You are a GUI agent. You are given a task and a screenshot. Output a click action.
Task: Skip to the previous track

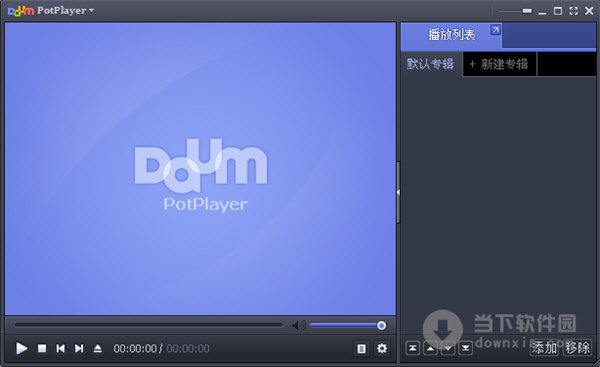(60, 348)
